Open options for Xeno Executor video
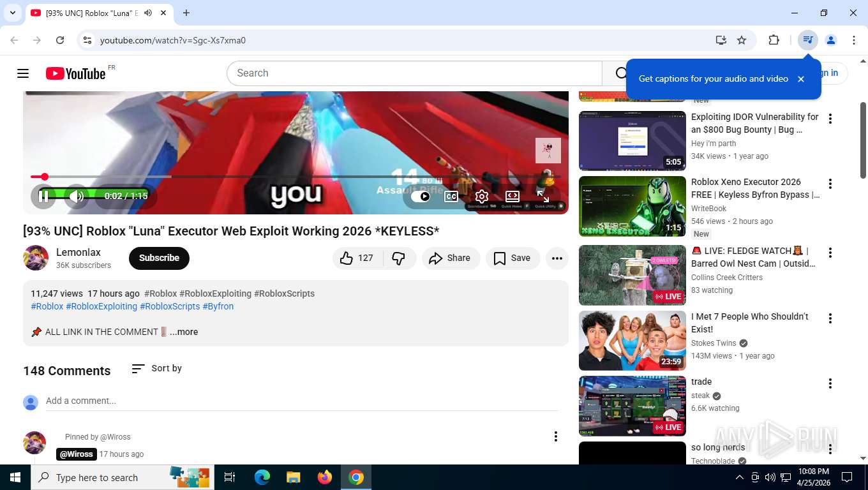The image size is (868, 490). point(830,184)
